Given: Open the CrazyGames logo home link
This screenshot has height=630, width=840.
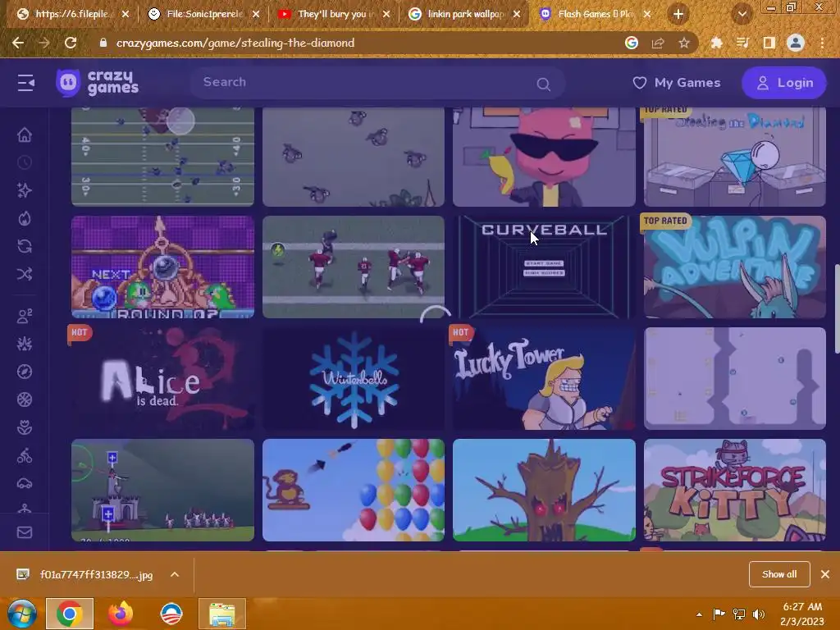Looking at the screenshot, I should (97, 83).
